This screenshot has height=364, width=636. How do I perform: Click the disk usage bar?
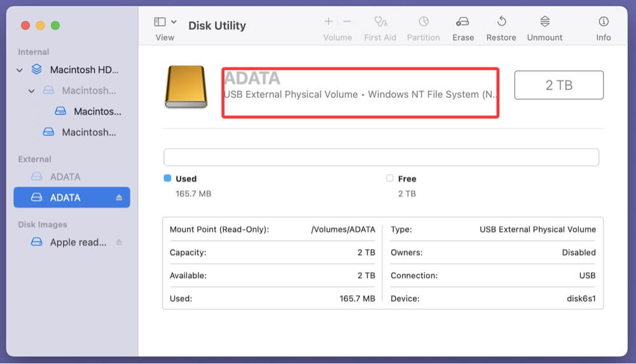pyautogui.click(x=381, y=158)
